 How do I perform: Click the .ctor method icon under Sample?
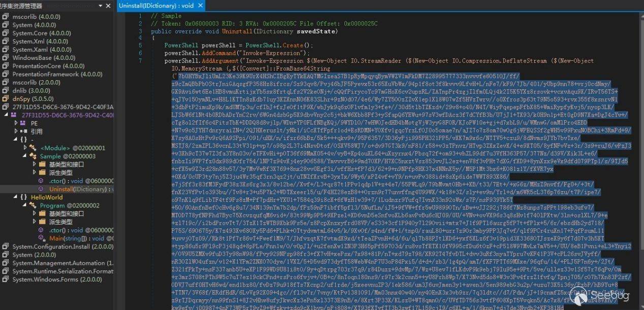(42, 181)
